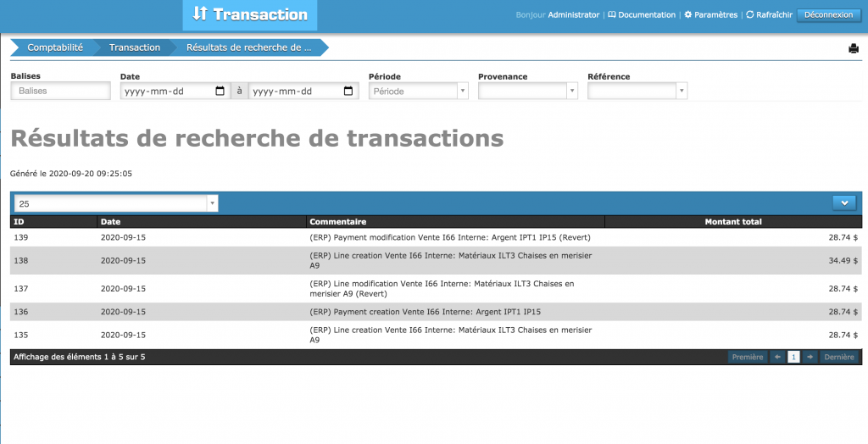
Task: Open calendar picker on end date
Action: [x=348, y=92]
